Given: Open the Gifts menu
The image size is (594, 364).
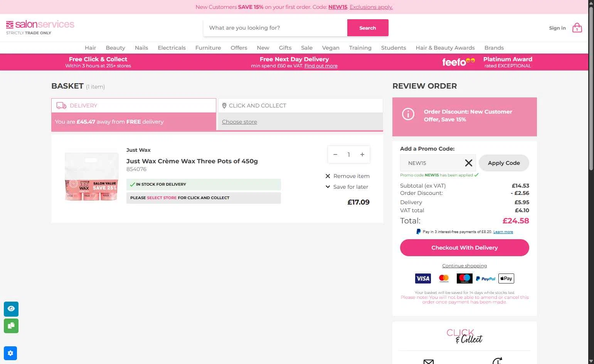Looking at the screenshot, I should click(x=285, y=48).
